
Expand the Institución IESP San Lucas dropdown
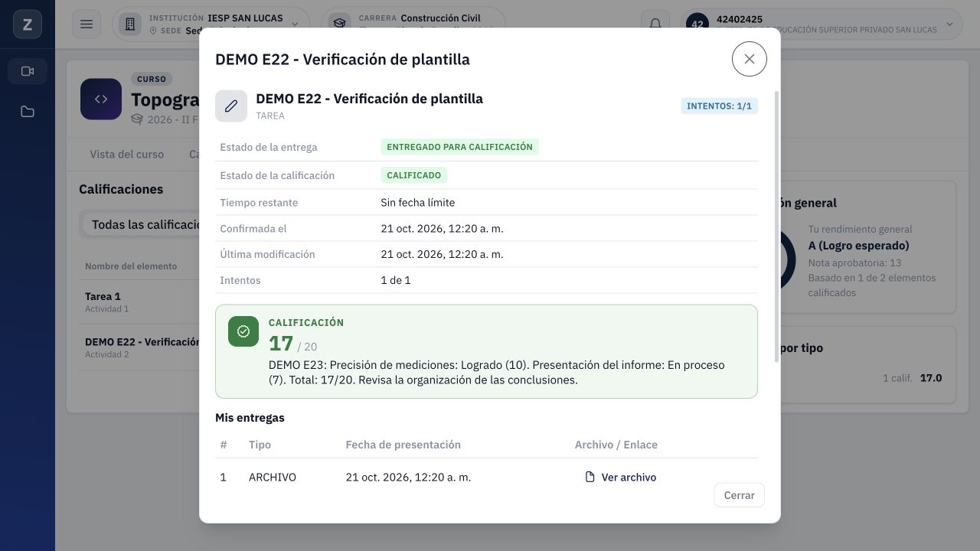pos(211,24)
